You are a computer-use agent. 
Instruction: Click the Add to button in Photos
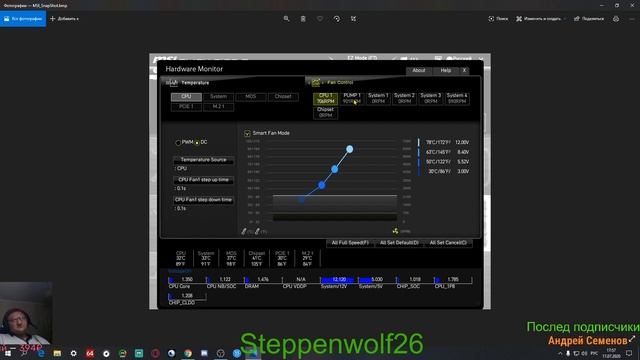(x=64, y=19)
